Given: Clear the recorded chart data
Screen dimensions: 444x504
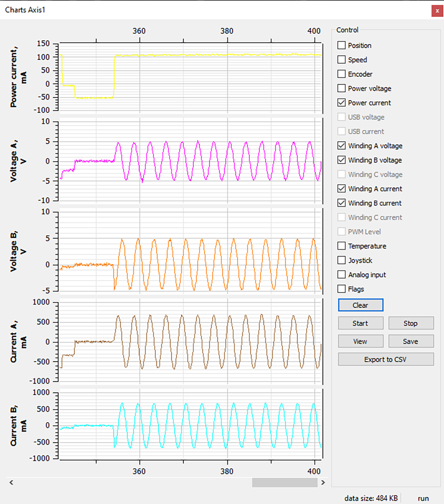Looking at the screenshot, I should pos(360,305).
